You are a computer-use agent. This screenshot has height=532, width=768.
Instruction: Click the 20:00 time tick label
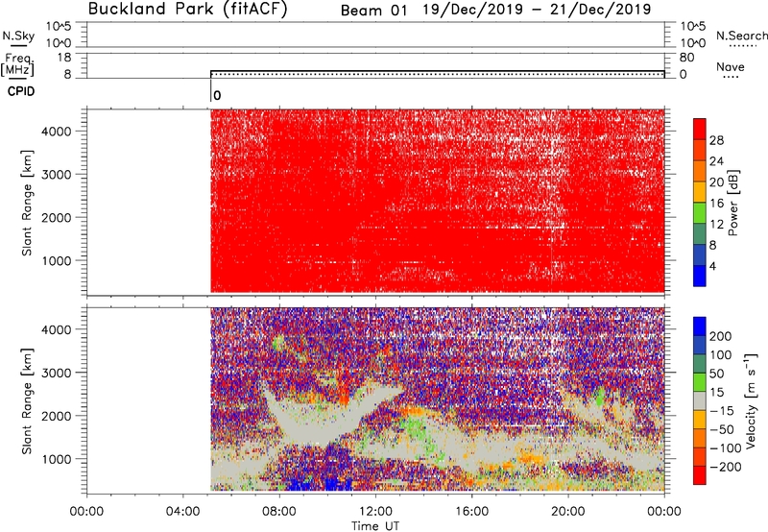point(568,512)
